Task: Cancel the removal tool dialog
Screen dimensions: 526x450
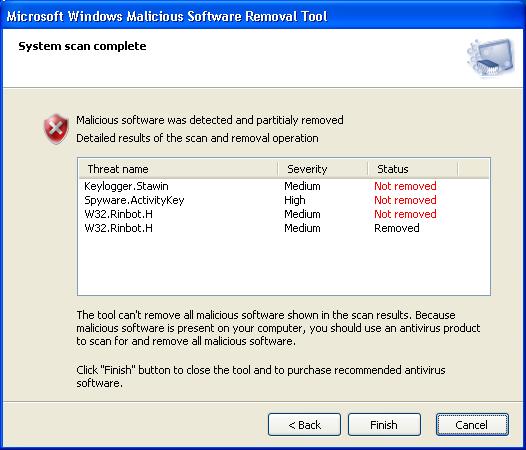Action: point(472,425)
